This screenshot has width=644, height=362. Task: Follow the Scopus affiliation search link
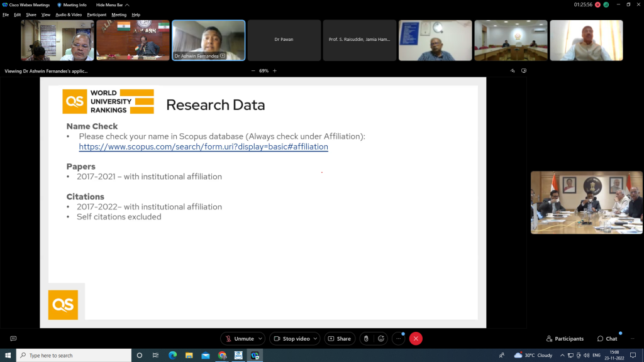pos(203,146)
